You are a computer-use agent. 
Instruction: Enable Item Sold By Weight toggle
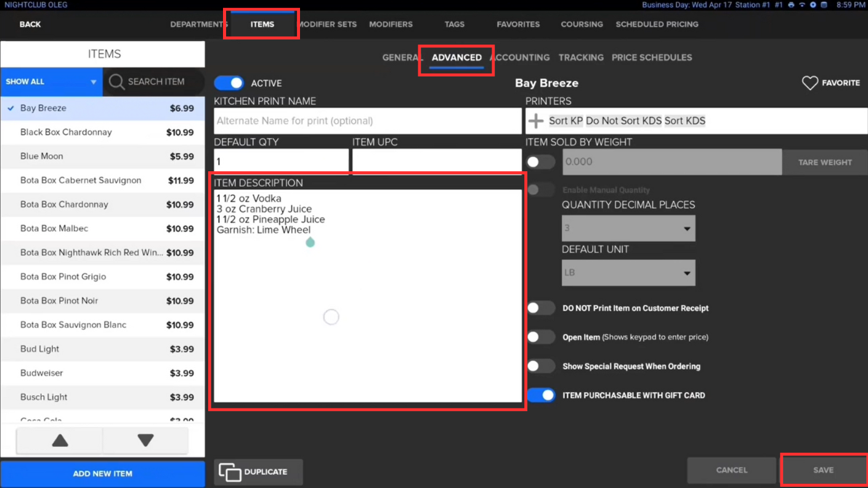(x=540, y=162)
